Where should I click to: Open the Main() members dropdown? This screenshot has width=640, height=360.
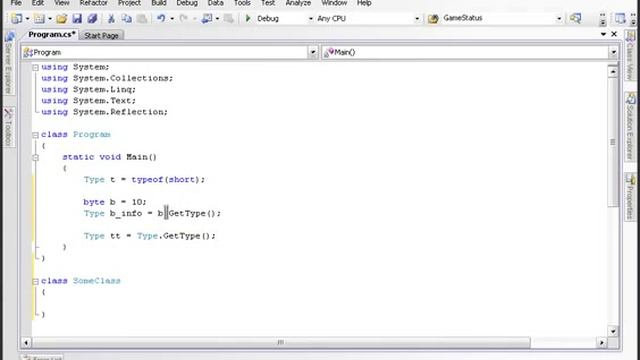click(613, 52)
